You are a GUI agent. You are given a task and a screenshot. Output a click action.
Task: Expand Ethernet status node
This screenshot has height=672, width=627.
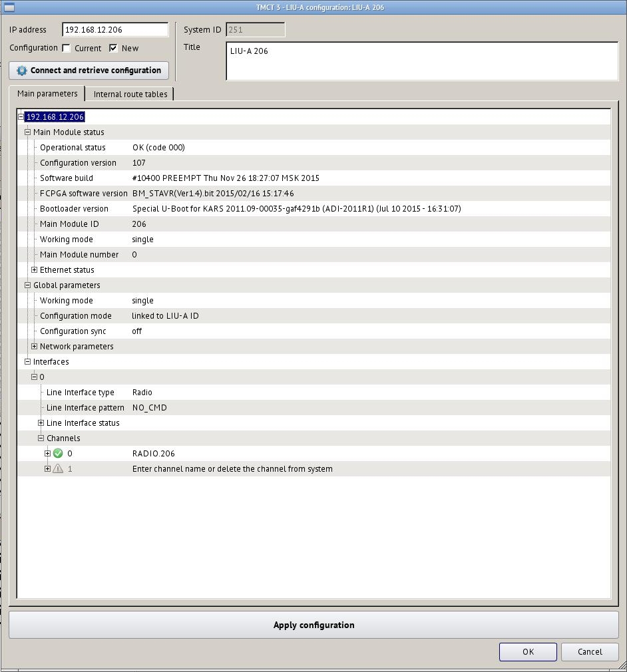click(35, 270)
